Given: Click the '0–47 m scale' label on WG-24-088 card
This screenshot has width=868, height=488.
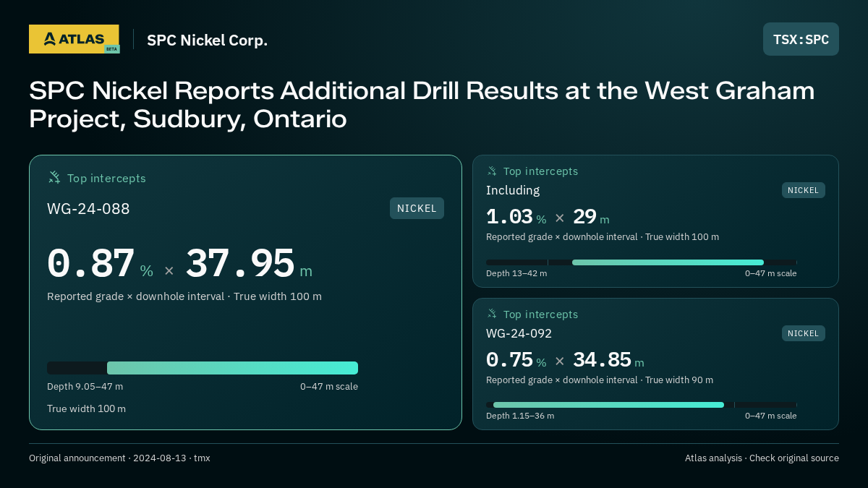Looking at the screenshot, I should (x=329, y=387).
